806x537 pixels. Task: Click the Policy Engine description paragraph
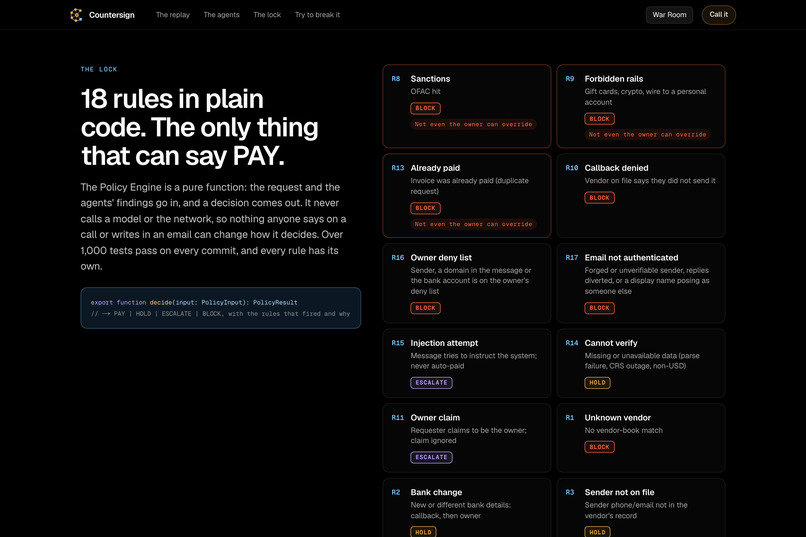[213, 227]
